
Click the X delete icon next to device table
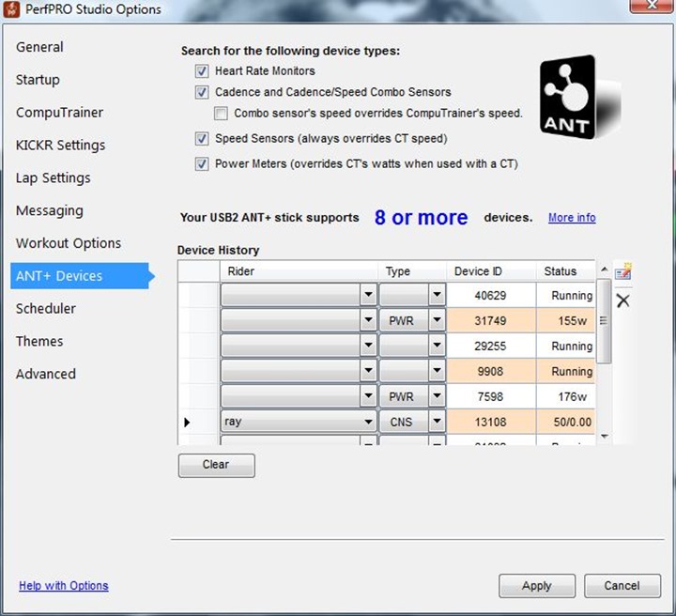click(623, 300)
